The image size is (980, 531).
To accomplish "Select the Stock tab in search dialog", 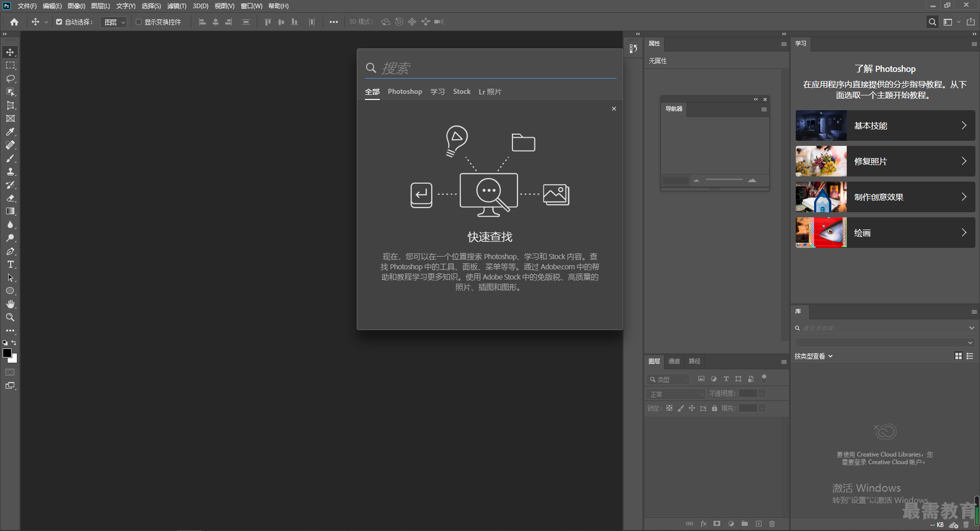I will tap(461, 92).
